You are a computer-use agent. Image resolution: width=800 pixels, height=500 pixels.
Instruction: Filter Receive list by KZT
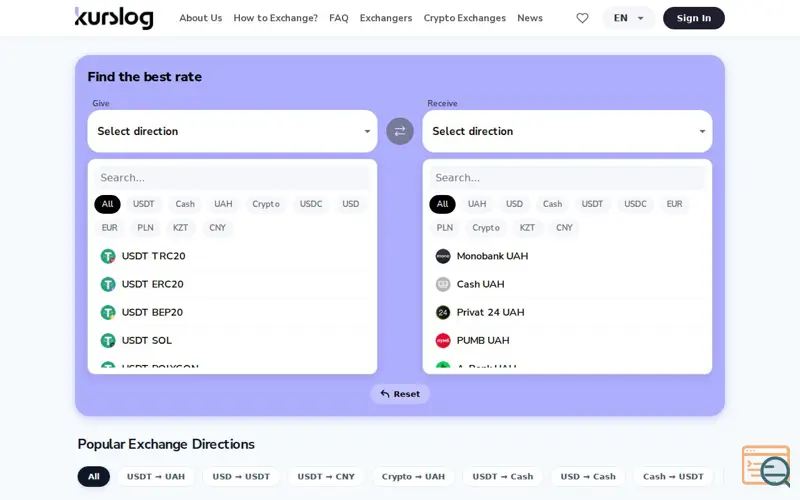[527, 228]
